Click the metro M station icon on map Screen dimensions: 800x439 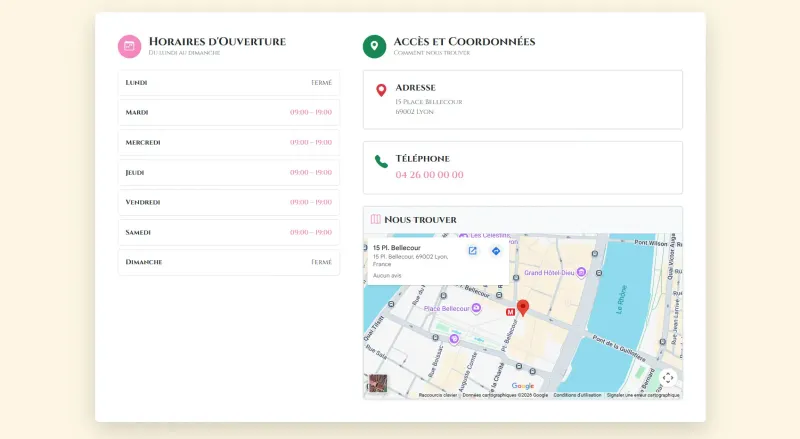click(x=511, y=312)
